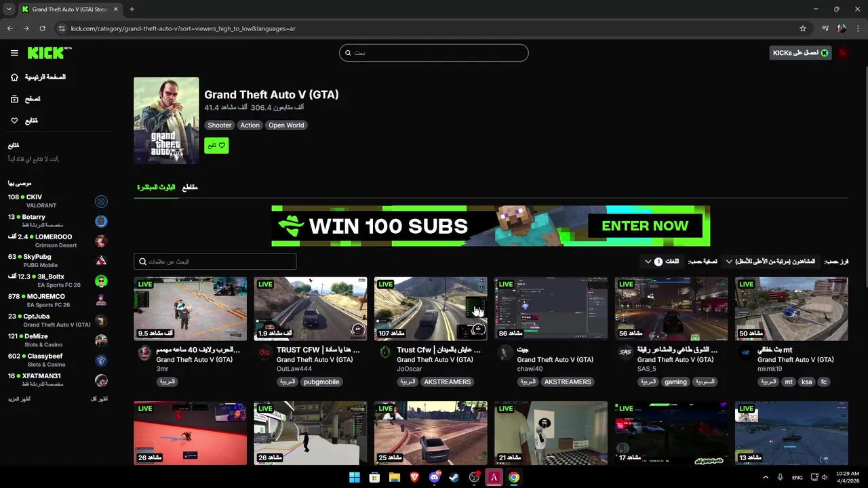The width and height of the screenshot is (868, 488).
Task: Click JoOscar channel avatar
Action: 385,352
